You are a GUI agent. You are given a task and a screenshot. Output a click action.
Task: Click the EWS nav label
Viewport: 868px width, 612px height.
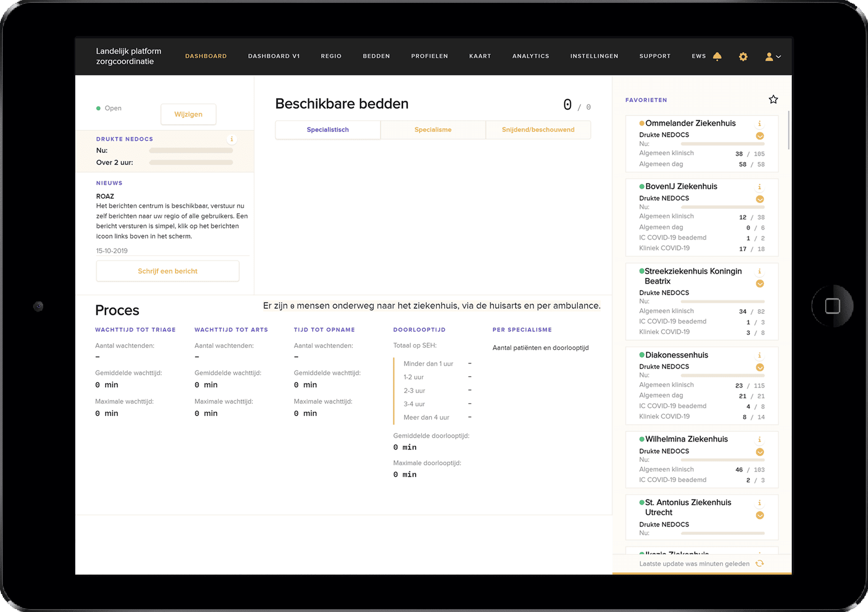699,56
